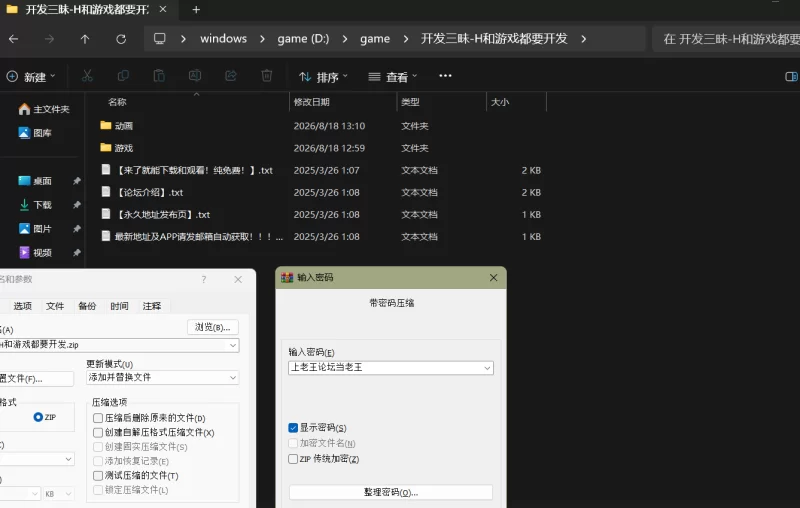Check 创建自解压格式压缩文件 option
The height and width of the screenshot is (508, 800).
point(98,433)
